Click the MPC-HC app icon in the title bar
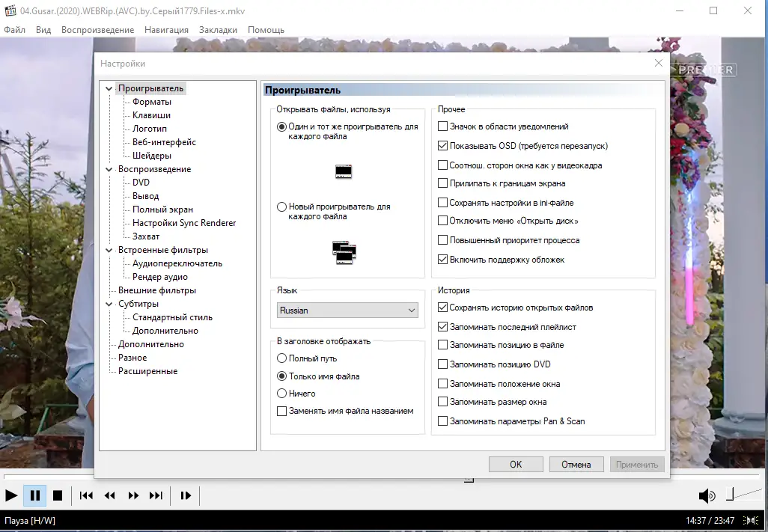The width and height of the screenshot is (768, 532). (x=10, y=10)
